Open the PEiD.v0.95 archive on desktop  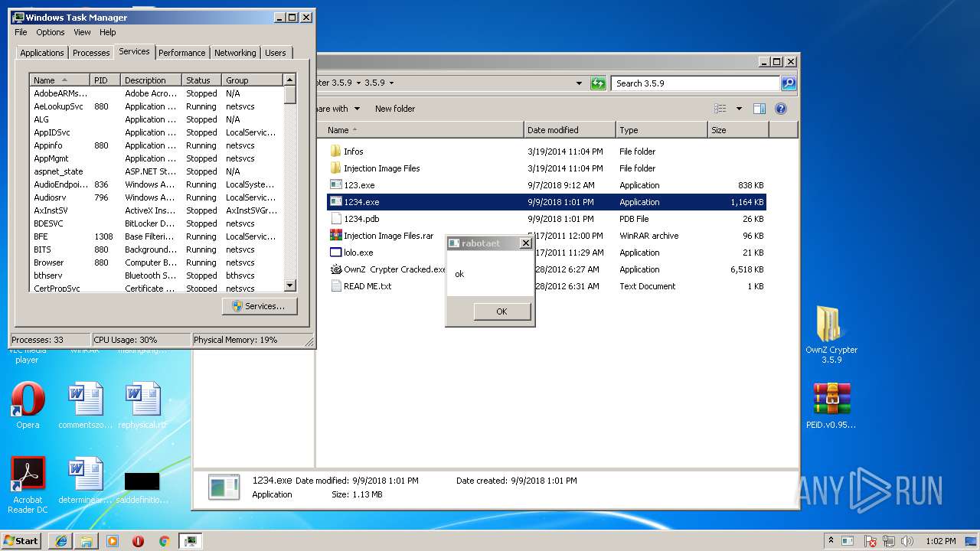pyautogui.click(x=831, y=406)
